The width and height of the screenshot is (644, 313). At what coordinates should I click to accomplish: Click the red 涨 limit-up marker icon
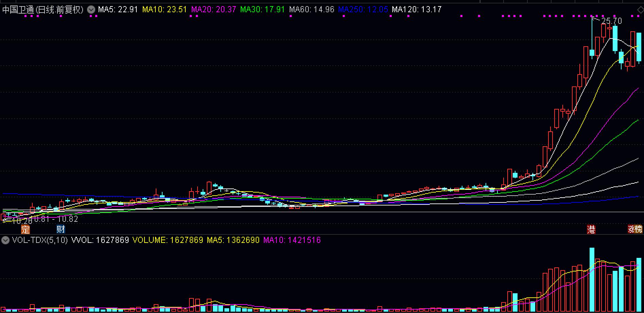631,229
